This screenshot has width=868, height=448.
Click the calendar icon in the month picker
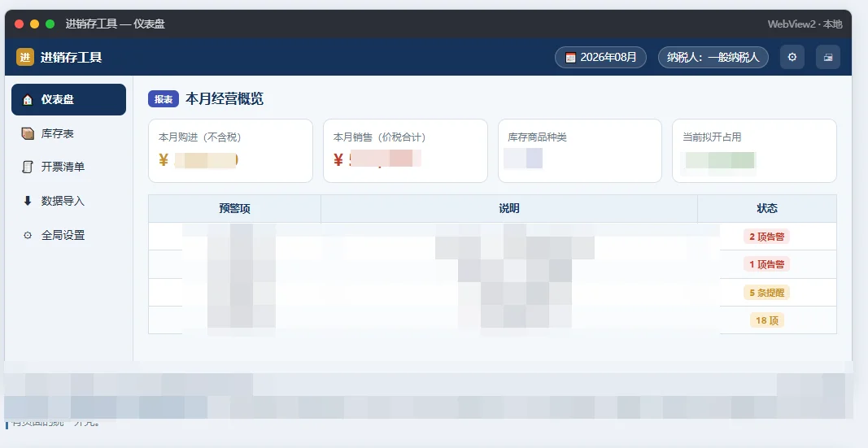[570, 58]
